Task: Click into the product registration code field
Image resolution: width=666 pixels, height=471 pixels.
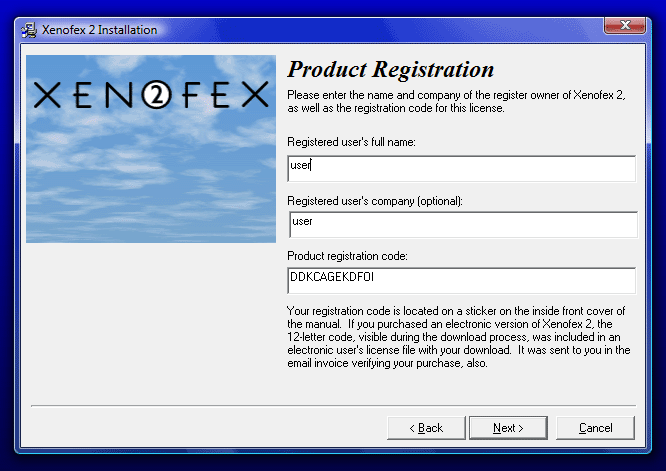Action: (462, 280)
